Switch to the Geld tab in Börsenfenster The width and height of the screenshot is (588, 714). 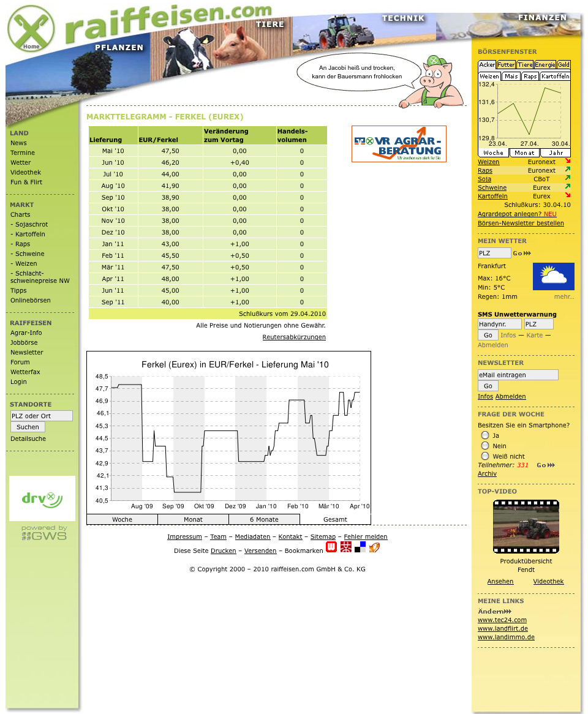pos(563,65)
